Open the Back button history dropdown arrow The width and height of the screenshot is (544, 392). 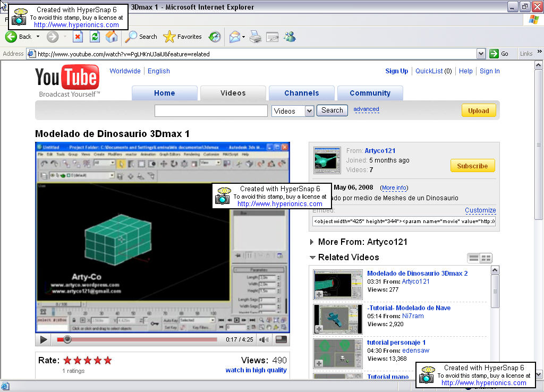pos(38,37)
